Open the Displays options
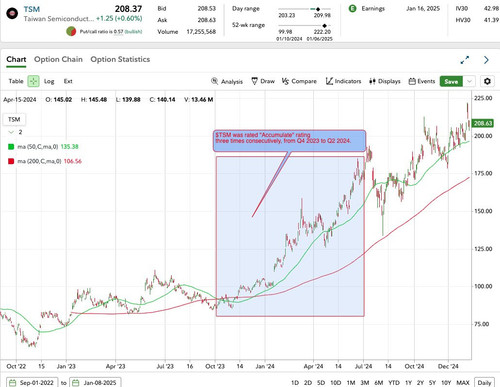This screenshot has width=500, height=387. coord(385,81)
